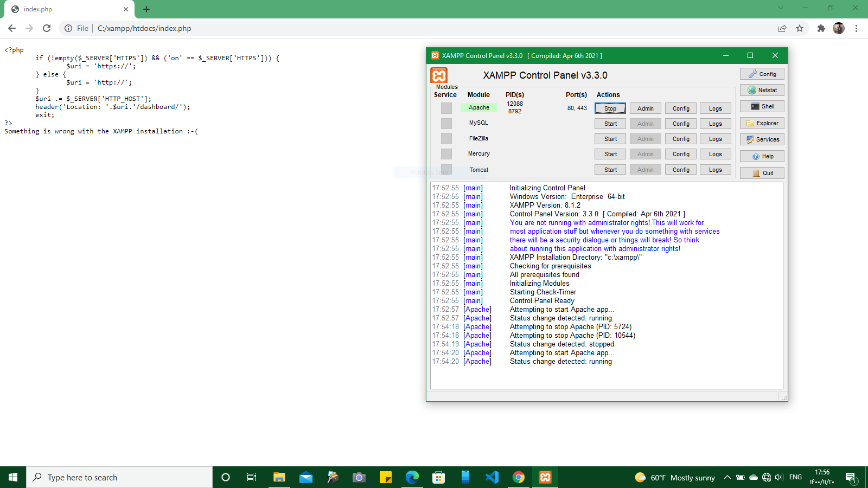The width and height of the screenshot is (868, 488).
Task: Open notification center
Action: 851,477
